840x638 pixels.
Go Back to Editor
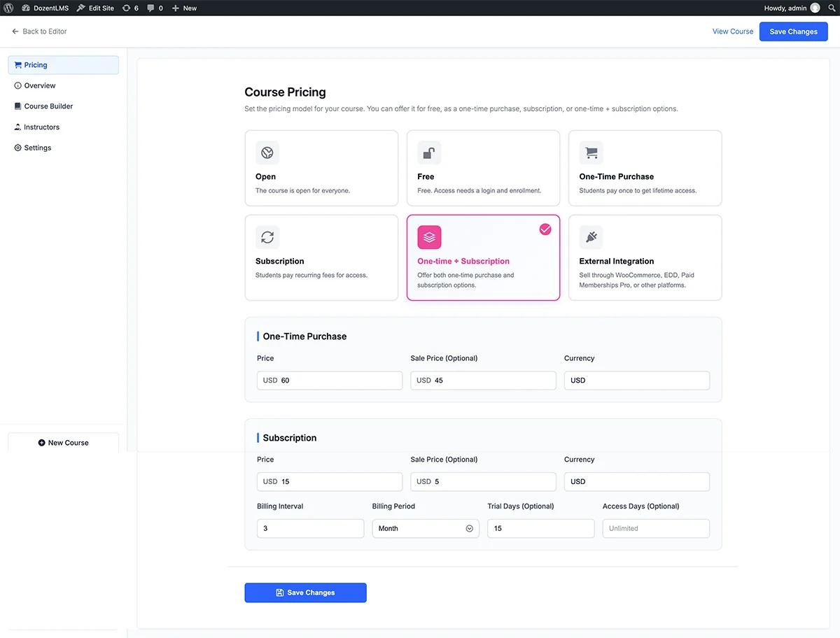click(x=39, y=31)
